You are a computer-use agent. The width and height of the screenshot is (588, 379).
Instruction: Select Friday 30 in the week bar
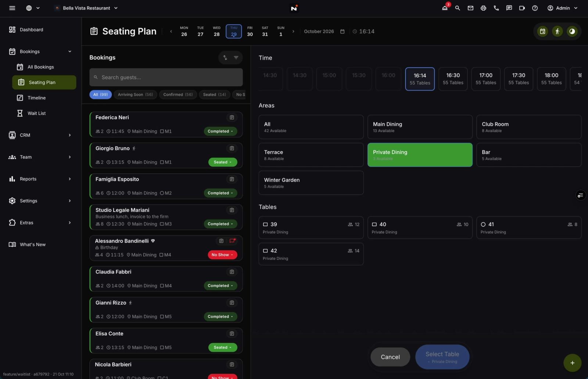(x=250, y=32)
